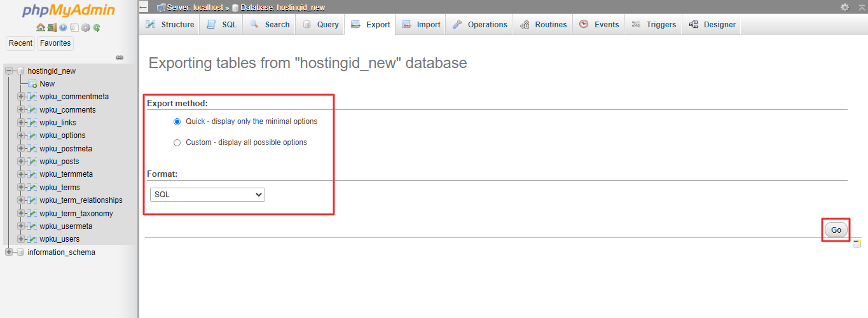Expand the information_schema database node

click(x=9, y=252)
